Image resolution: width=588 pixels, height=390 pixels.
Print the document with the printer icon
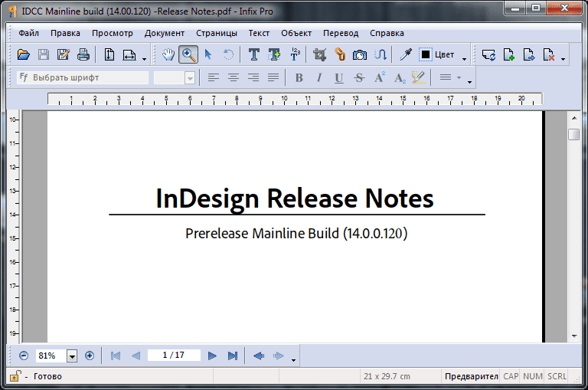tap(83, 55)
